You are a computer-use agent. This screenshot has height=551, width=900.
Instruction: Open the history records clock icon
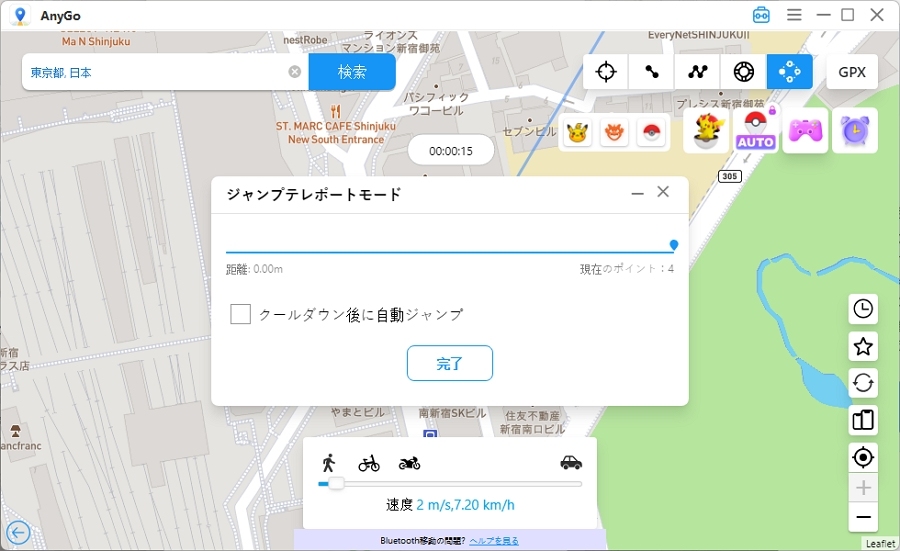click(x=863, y=309)
